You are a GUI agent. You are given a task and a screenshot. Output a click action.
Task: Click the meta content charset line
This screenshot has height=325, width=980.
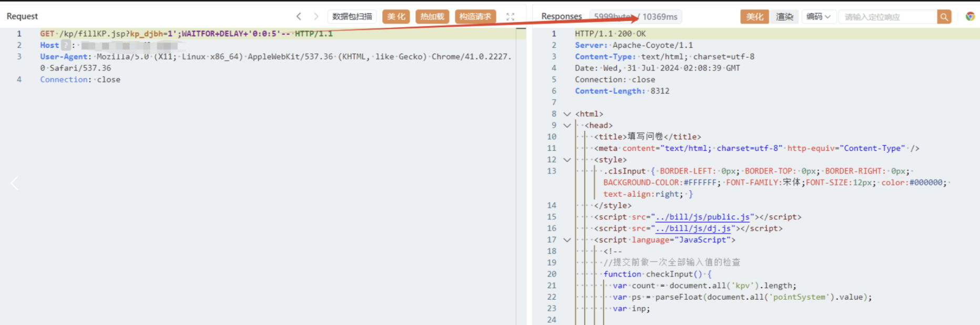(757, 148)
